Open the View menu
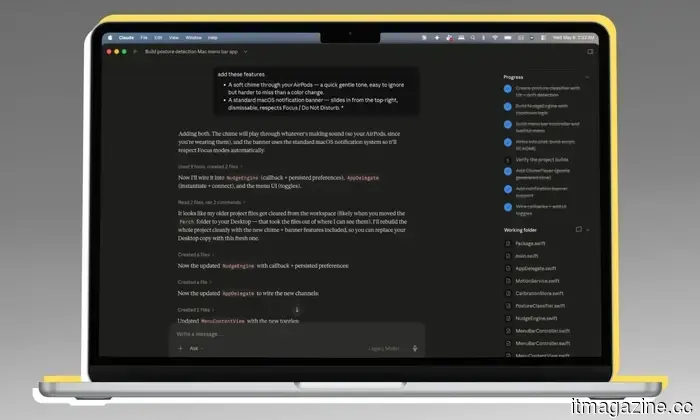 174,37
